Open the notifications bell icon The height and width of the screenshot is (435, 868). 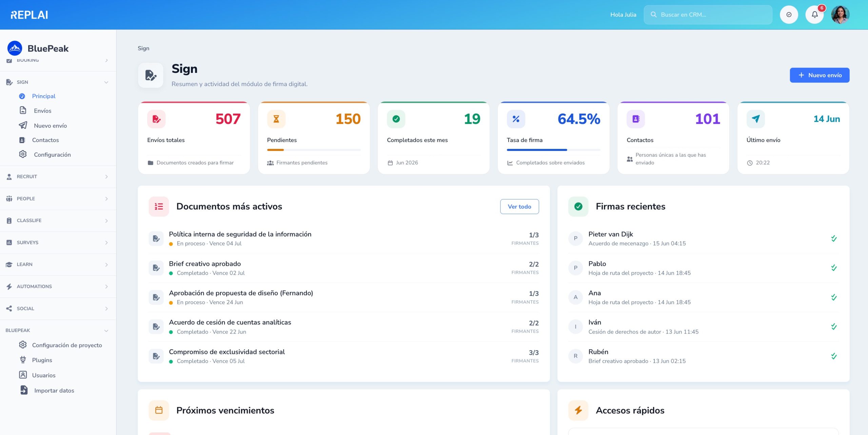[x=814, y=15]
